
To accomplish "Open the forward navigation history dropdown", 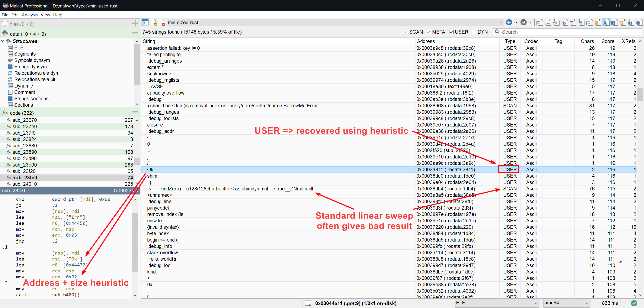I will pos(531,22).
